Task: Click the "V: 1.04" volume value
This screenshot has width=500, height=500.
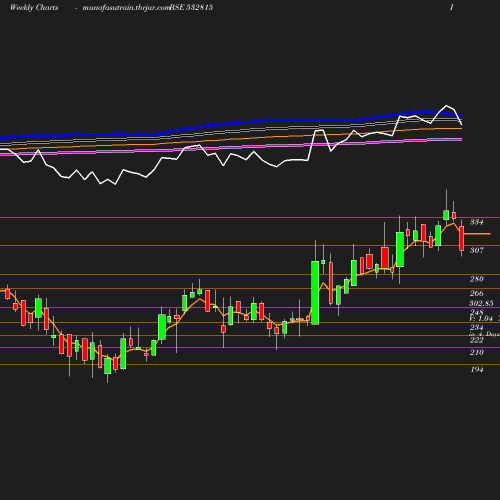Action: [x=481, y=318]
